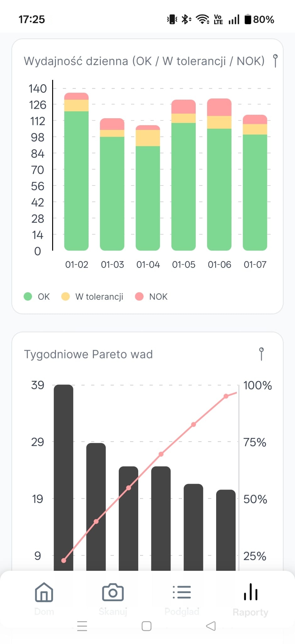Pin the weekly Pareto chart card
295x644 pixels.
coord(261,354)
